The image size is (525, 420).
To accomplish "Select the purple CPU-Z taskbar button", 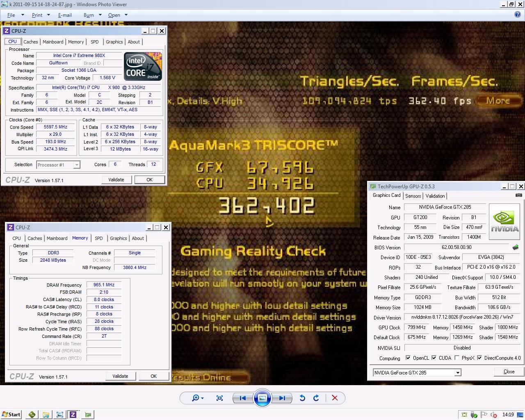I will point(73,415).
